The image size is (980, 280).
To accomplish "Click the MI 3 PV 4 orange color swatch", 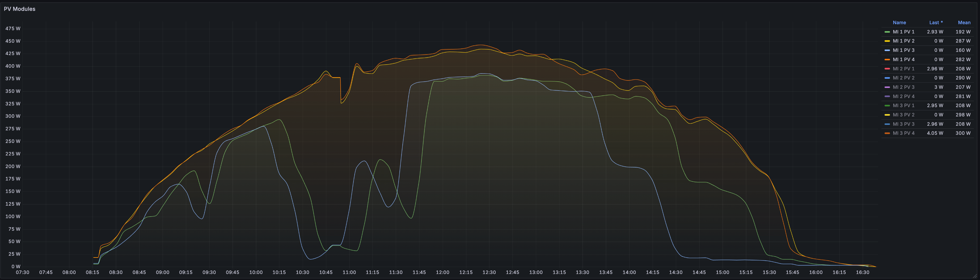I will coord(887,133).
